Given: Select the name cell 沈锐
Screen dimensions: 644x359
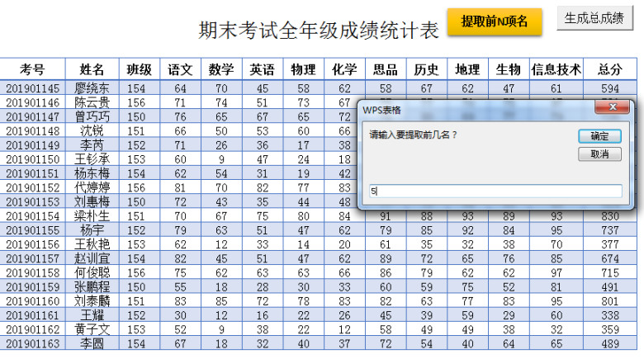Looking at the screenshot, I should (92, 131).
